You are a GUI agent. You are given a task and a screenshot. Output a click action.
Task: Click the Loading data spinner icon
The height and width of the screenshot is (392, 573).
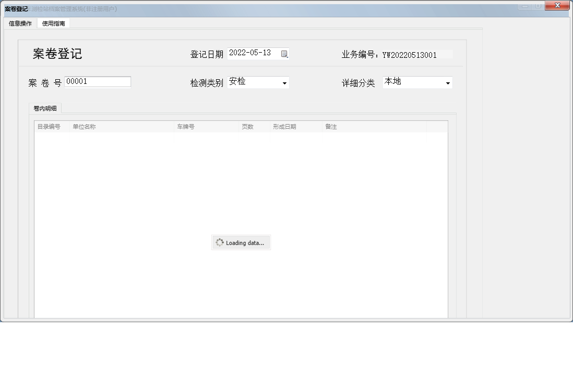point(221,242)
